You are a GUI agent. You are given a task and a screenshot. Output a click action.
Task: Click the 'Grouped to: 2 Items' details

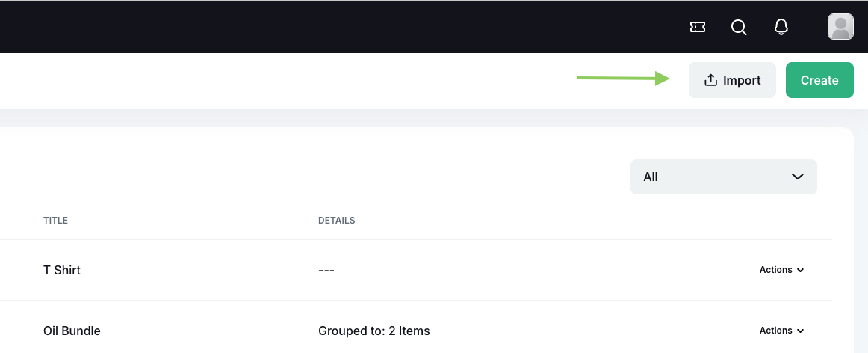(374, 331)
